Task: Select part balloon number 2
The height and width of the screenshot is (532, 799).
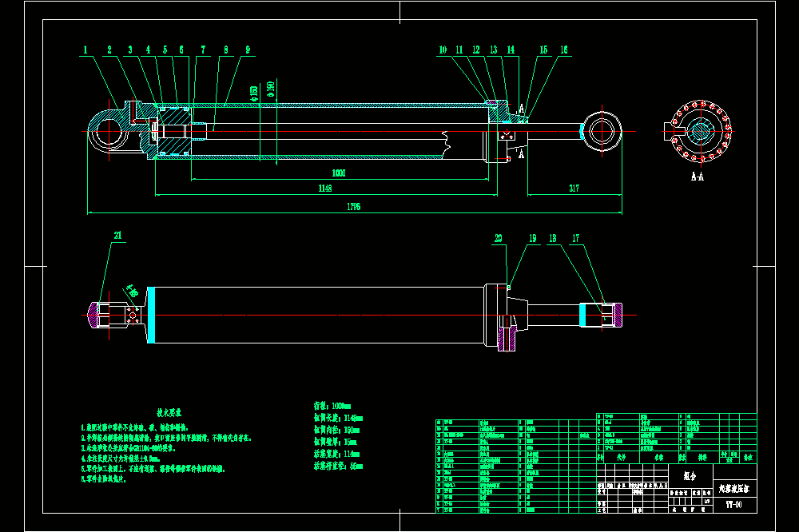Action: pos(109,50)
